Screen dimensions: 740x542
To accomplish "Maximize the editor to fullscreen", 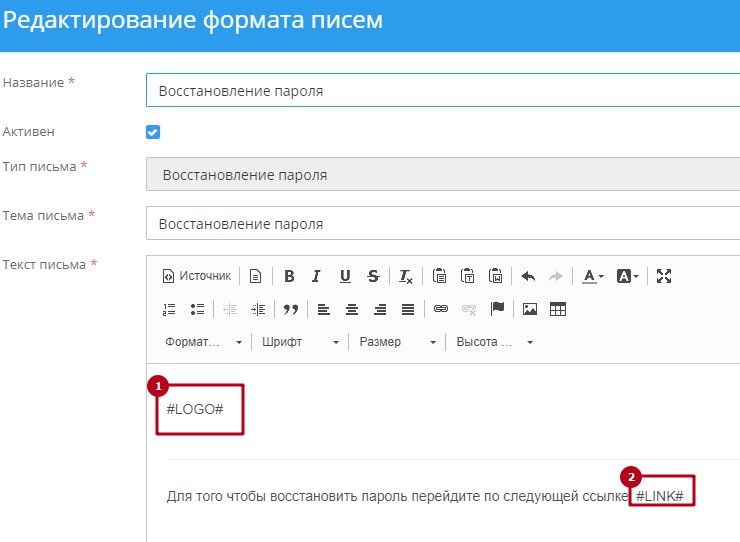I will pos(664,276).
